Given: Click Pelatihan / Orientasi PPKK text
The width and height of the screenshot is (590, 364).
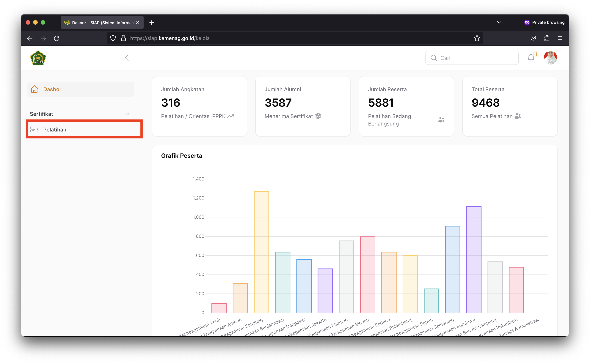Looking at the screenshot, I should point(193,116).
